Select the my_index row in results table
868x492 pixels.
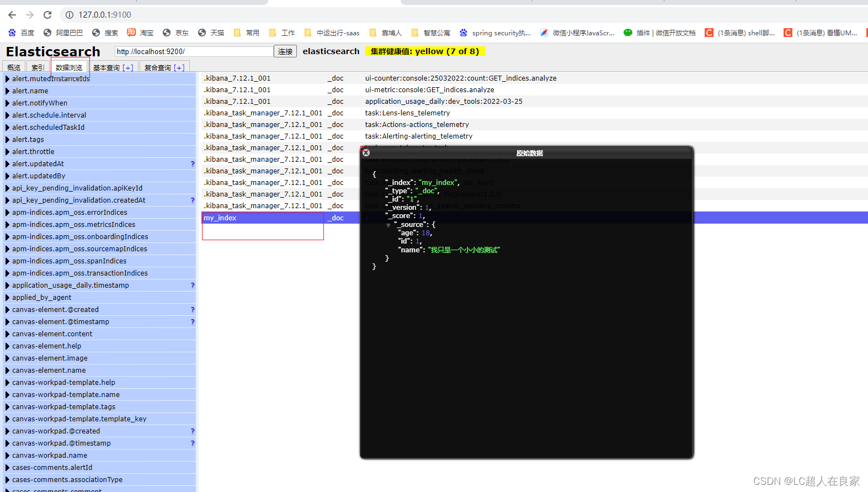click(534, 218)
